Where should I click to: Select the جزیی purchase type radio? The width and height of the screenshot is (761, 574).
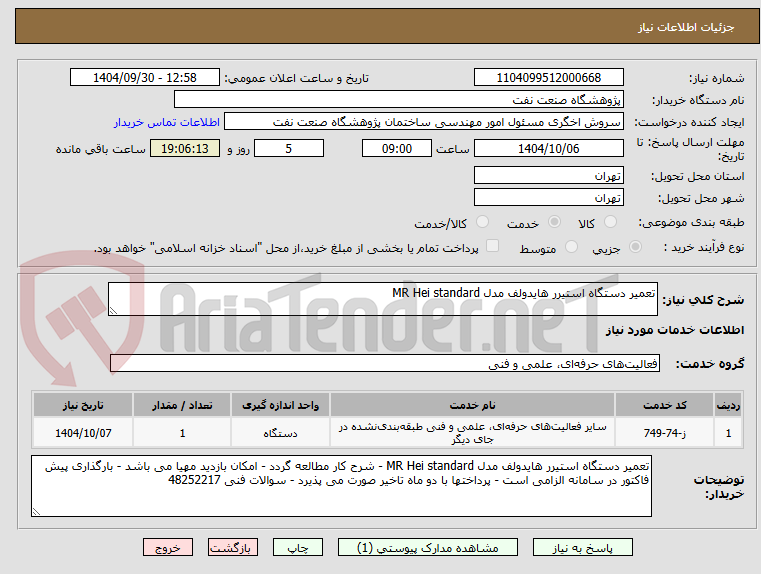pos(635,246)
